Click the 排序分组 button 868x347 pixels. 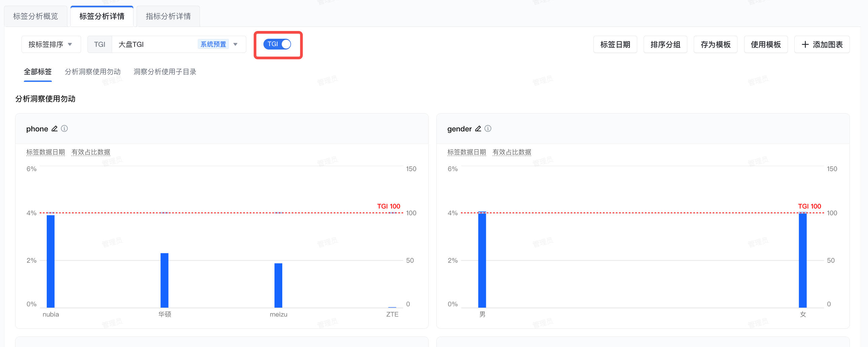pyautogui.click(x=665, y=44)
